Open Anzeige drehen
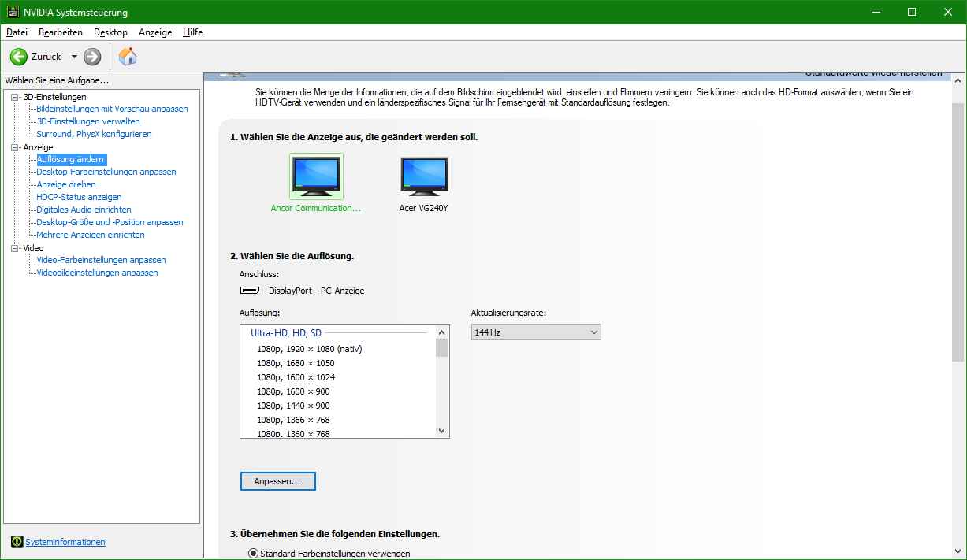 (x=66, y=184)
